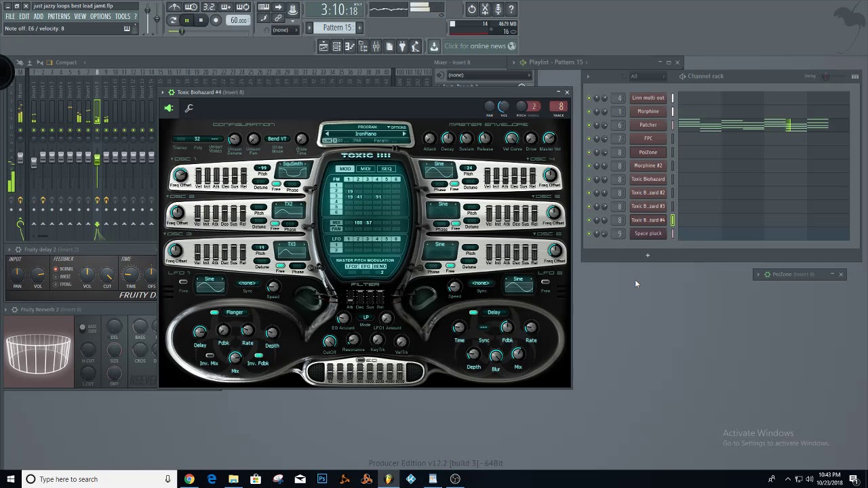Open the Toxic Biohazard plugin wrench settings icon
The image size is (868, 488).
189,108
